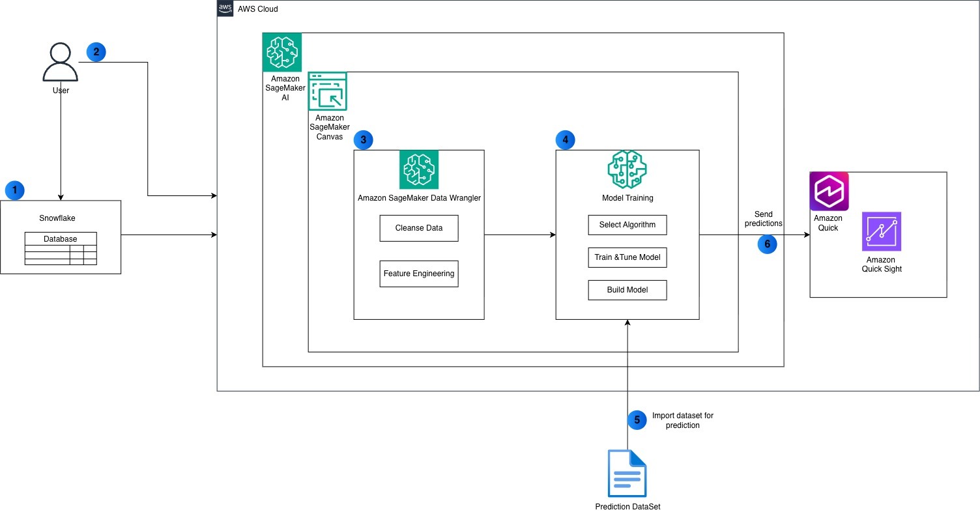Viewport: 980px width, 512px height.
Task: Select the Amazon Quick Sight caption
Action: (x=882, y=264)
